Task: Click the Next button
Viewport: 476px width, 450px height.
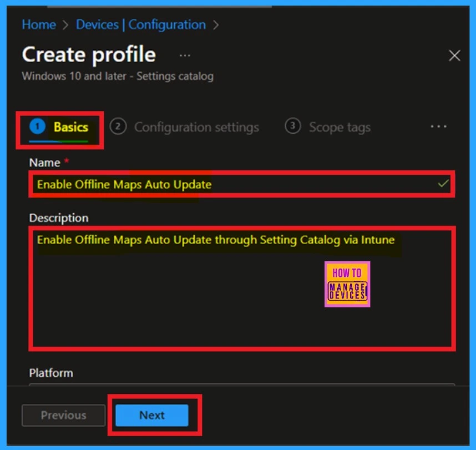Action: click(152, 415)
